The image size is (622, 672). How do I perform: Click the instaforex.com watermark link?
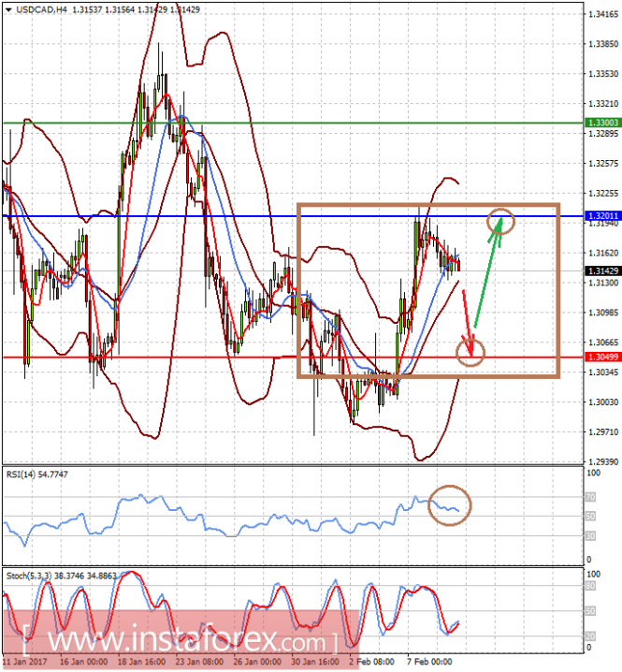(186, 641)
